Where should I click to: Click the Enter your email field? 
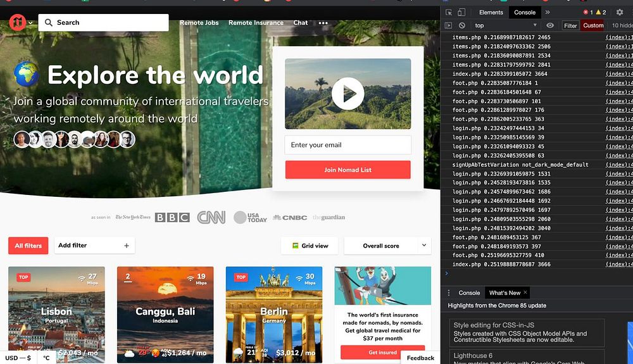coord(348,145)
